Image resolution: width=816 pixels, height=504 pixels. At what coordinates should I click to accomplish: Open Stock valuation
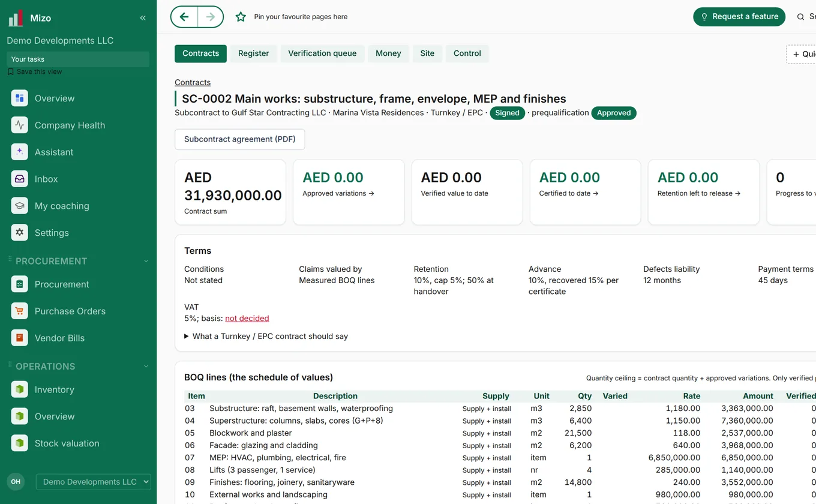click(67, 443)
